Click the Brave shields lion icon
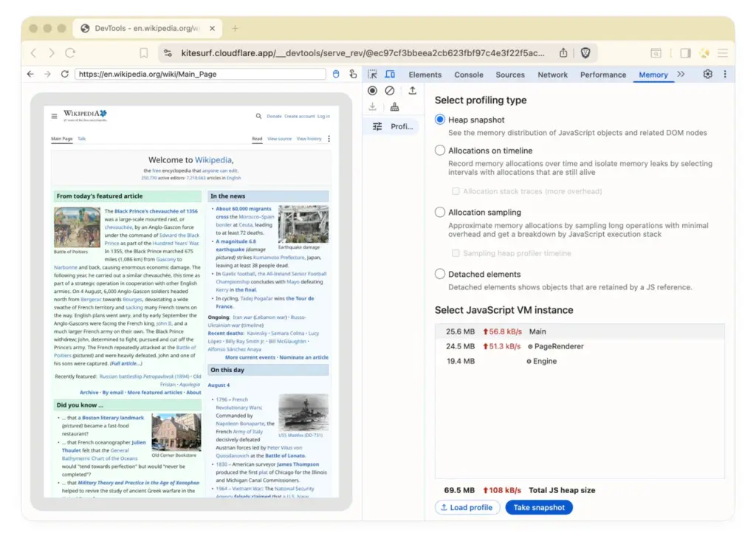756x547 pixels. coord(585,53)
